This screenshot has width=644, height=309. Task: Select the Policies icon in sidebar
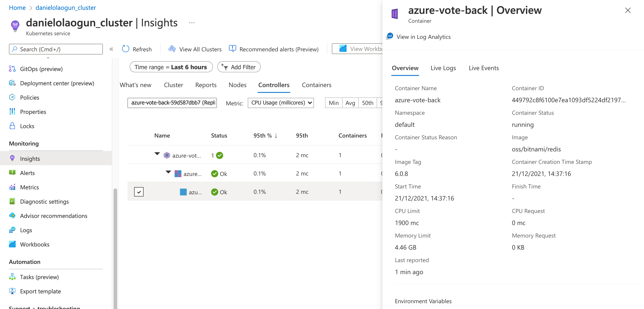[x=12, y=97]
